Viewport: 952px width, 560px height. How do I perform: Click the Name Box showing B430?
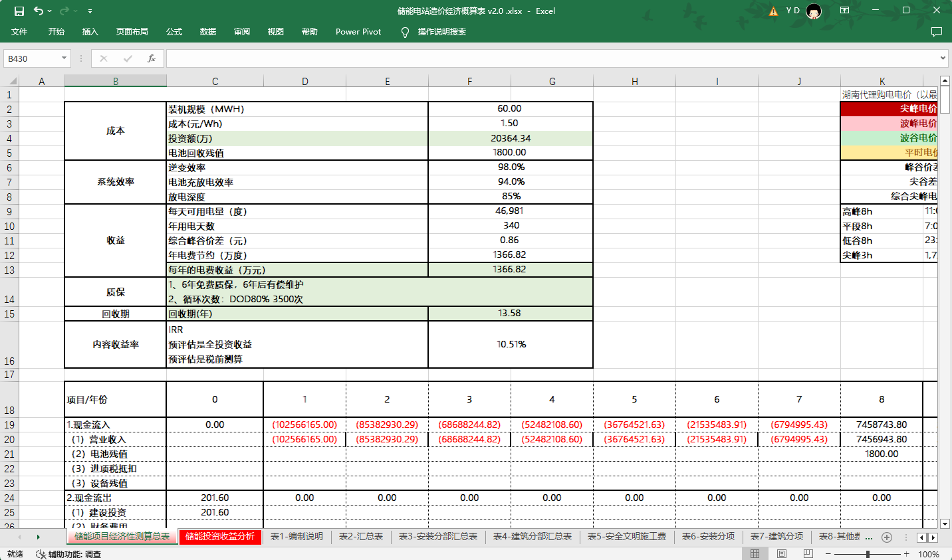[x=32, y=58]
